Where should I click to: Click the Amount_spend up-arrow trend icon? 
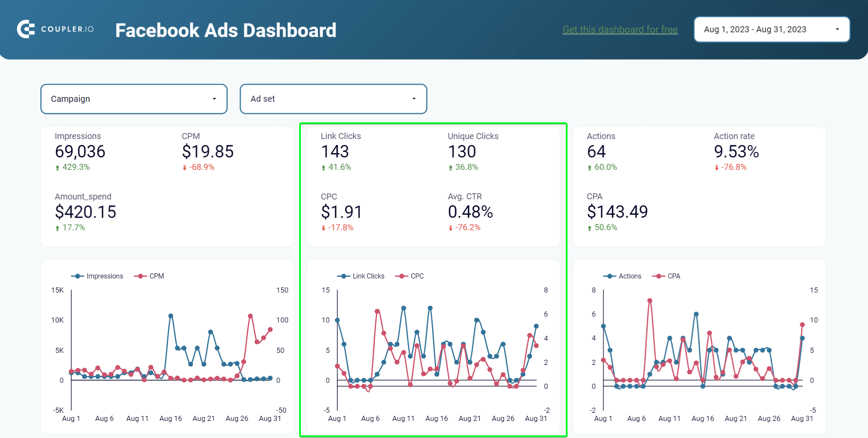click(57, 228)
